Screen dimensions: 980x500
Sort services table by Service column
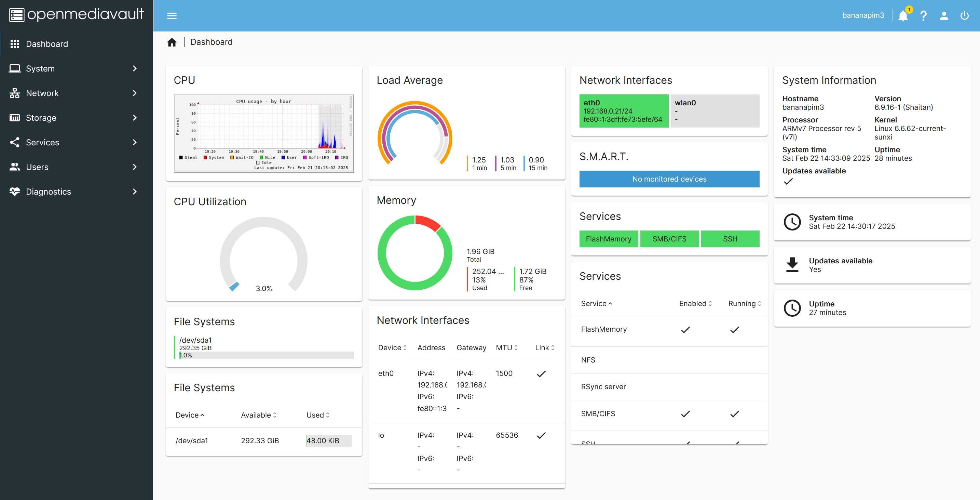(596, 303)
